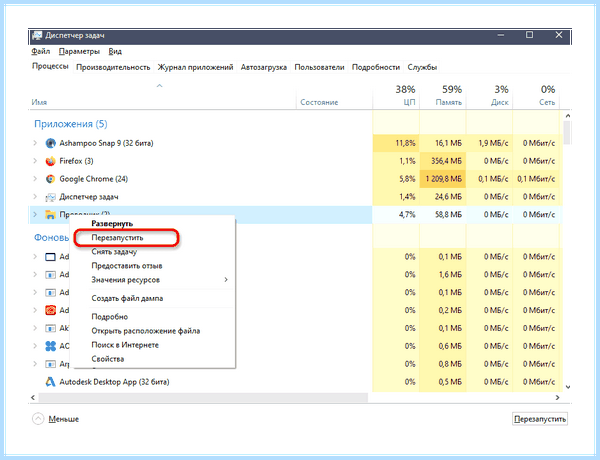Click the 58,8 МБ memory cell
The width and height of the screenshot is (600, 460).
pos(443,215)
